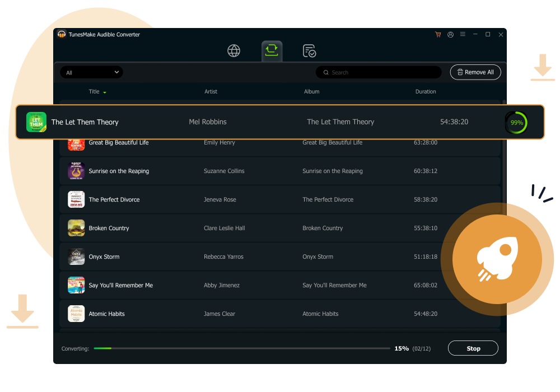Click the Duration column header

point(426,92)
